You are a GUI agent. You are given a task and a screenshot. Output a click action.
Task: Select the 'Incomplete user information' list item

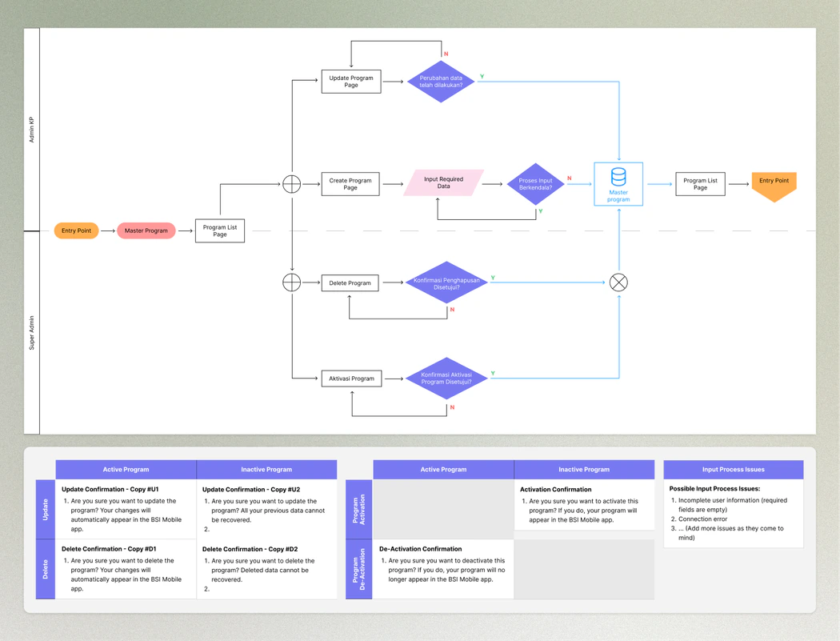(x=733, y=505)
